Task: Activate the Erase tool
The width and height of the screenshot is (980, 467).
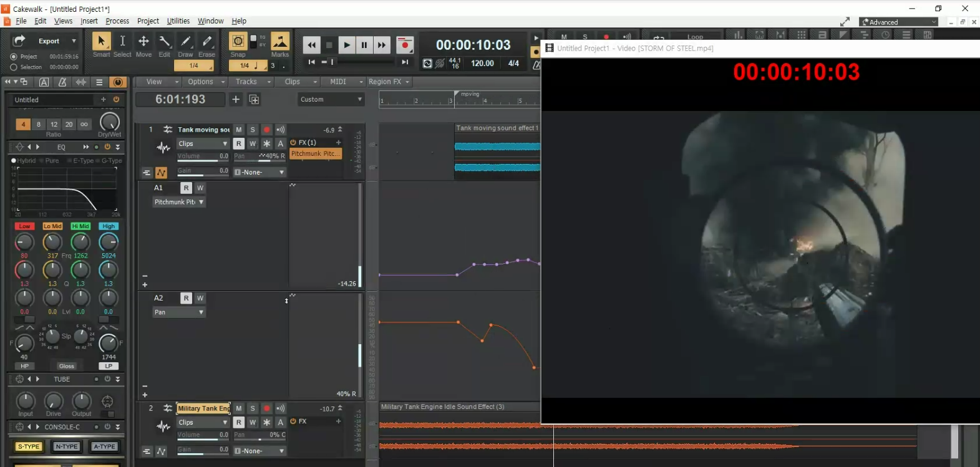Action: coord(207,41)
